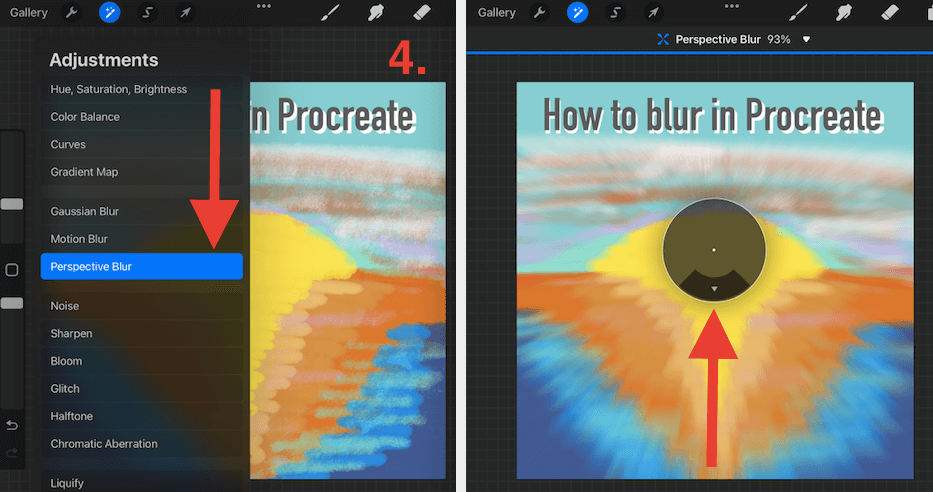Image resolution: width=933 pixels, height=492 pixels.
Task: Pick the Eraser tool in right screenshot
Action: coord(889,12)
